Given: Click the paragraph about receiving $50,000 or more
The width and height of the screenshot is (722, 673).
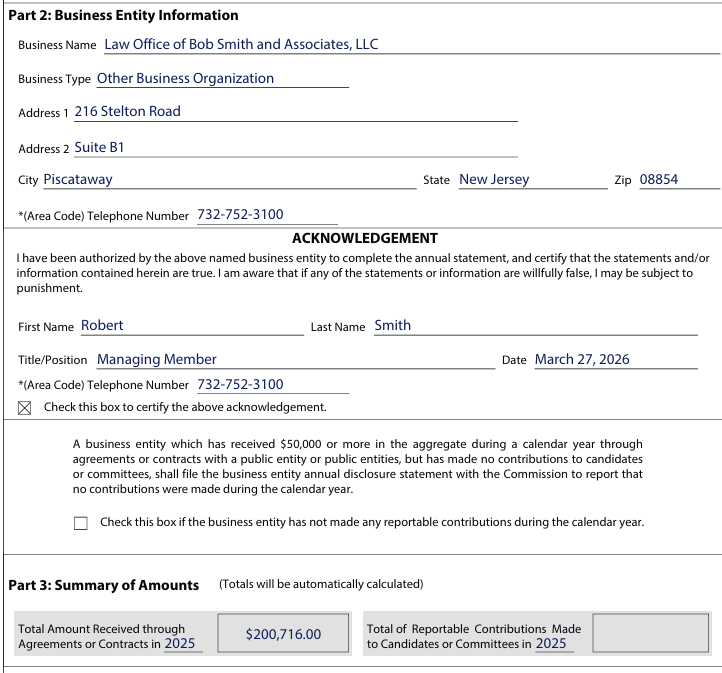Looking at the screenshot, I should tap(357, 466).
